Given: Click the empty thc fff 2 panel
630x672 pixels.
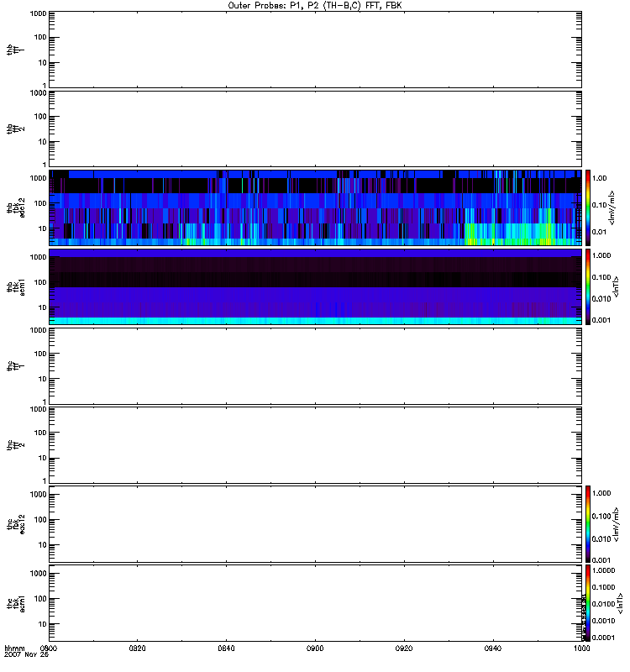Looking at the screenshot, I should 314,444.
